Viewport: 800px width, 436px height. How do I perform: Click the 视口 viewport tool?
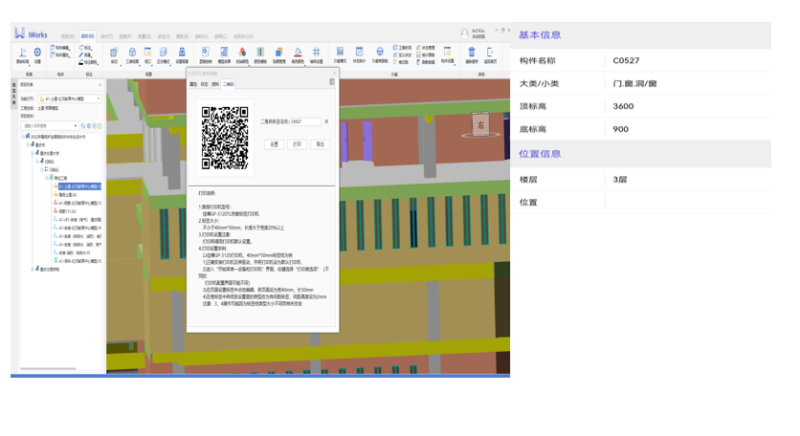(x=147, y=55)
